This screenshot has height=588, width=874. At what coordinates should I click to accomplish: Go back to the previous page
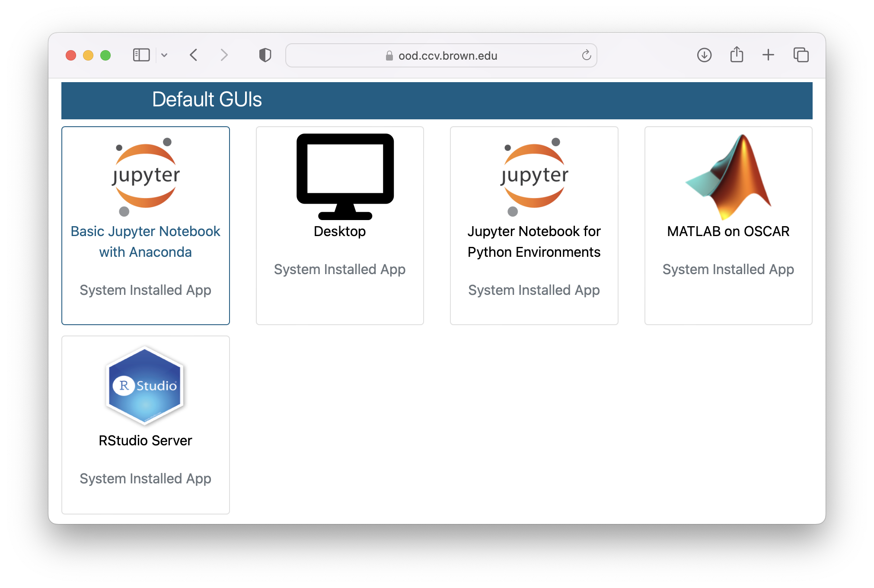pos(194,55)
